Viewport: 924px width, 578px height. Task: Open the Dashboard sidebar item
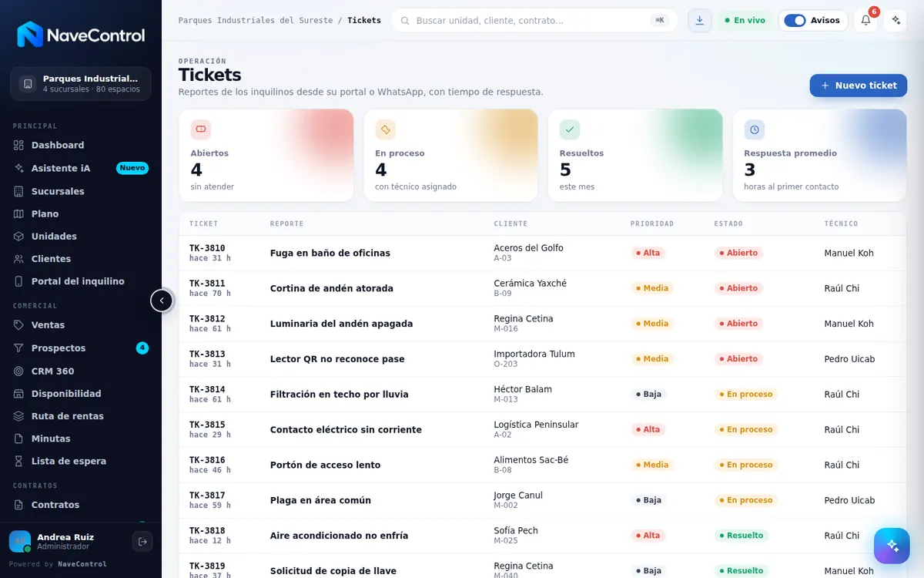tap(81, 145)
